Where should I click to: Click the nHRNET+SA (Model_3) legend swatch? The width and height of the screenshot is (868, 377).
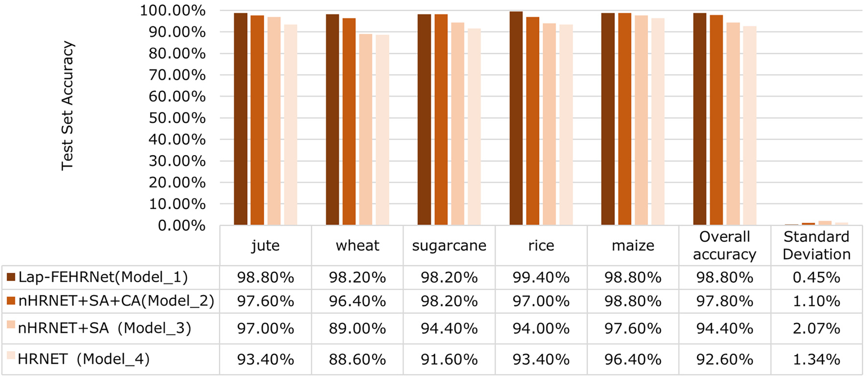click(x=11, y=324)
